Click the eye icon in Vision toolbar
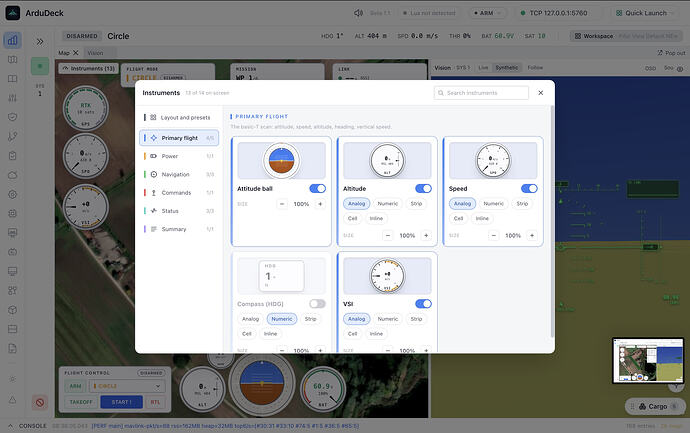The width and height of the screenshot is (690, 433). (680, 69)
